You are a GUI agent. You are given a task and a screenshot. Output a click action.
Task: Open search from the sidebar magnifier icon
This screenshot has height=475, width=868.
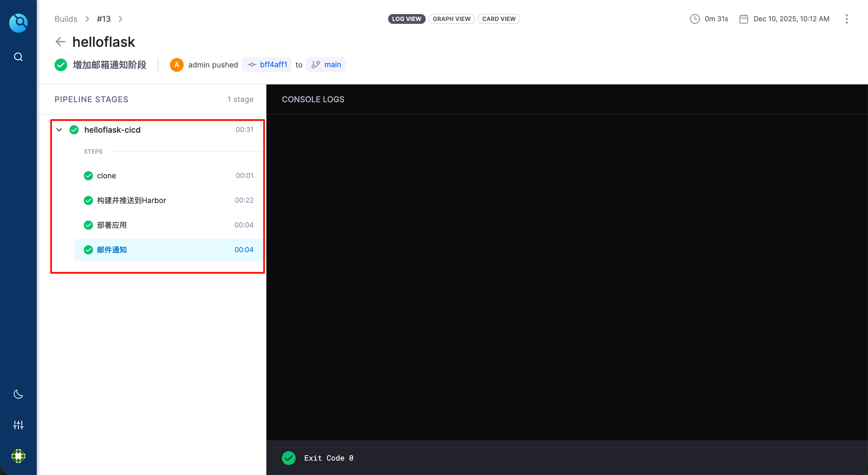(x=18, y=57)
